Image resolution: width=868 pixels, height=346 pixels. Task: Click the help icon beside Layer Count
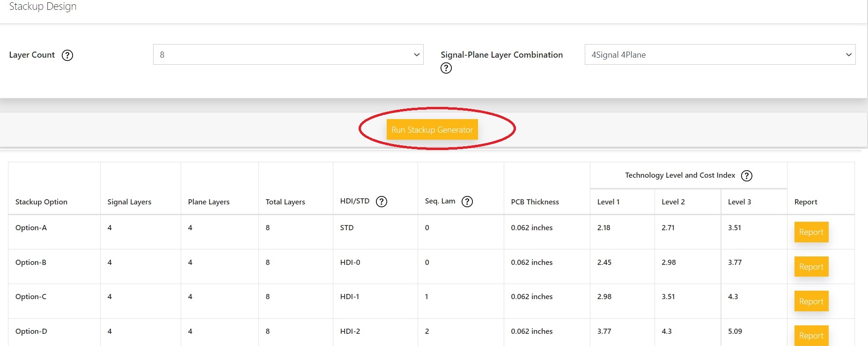67,55
